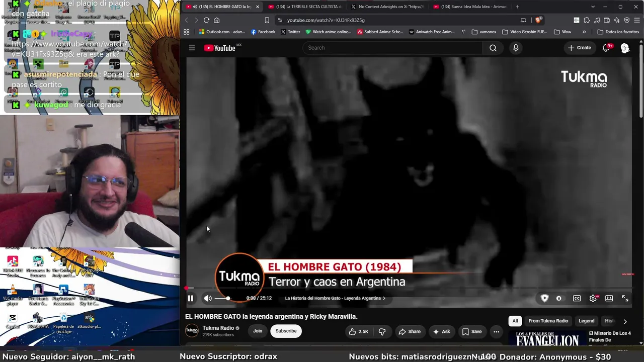Open the CapCut desktop shortcut

tap(13, 321)
